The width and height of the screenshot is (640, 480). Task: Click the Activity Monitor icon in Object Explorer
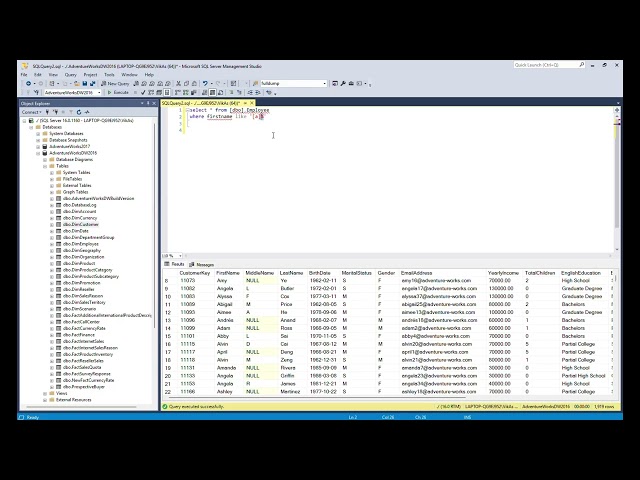pos(87,112)
